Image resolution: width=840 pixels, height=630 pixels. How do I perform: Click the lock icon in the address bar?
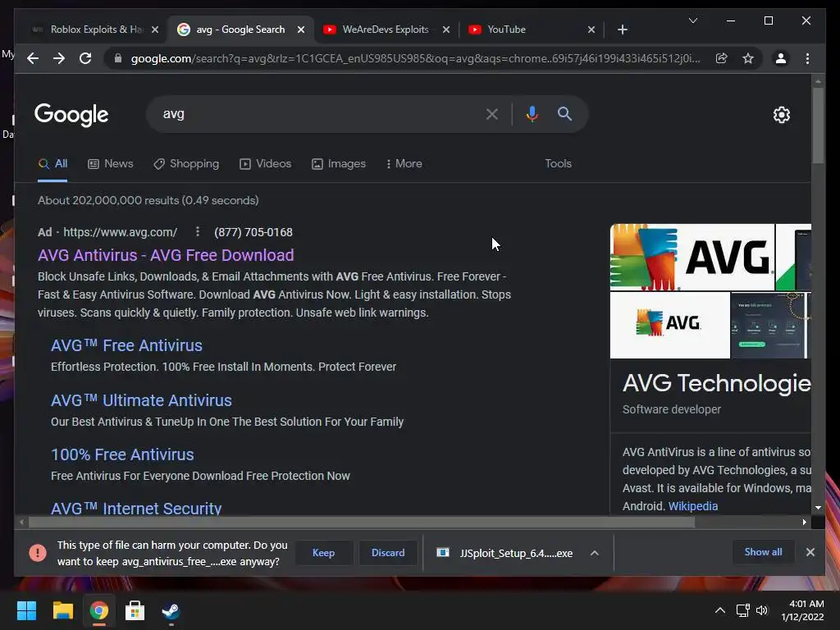coord(118,58)
